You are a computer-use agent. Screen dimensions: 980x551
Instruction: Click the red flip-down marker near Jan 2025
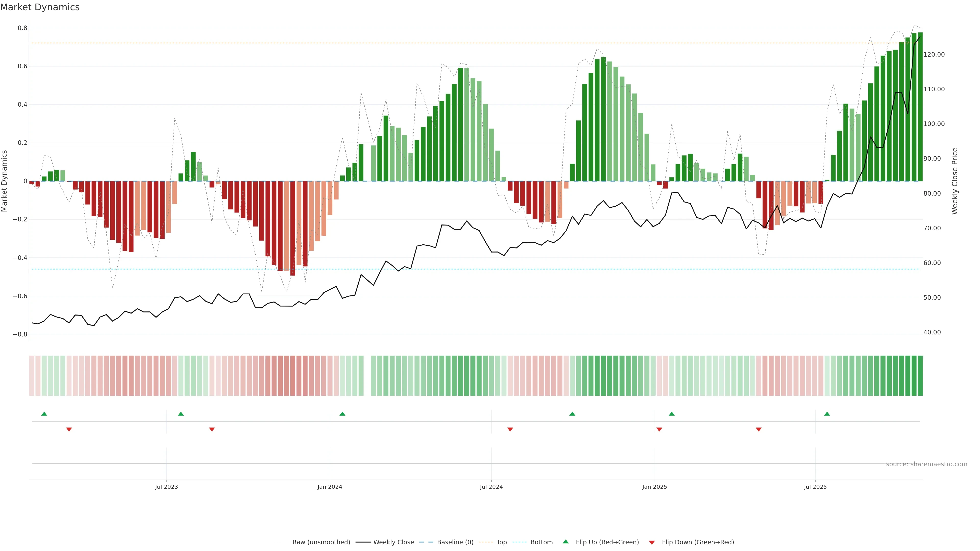(x=659, y=429)
